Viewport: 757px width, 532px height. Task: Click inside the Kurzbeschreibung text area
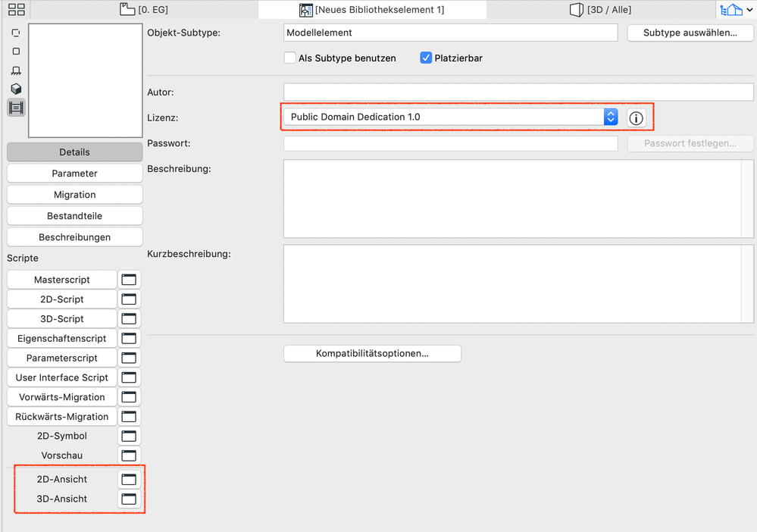click(x=512, y=284)
